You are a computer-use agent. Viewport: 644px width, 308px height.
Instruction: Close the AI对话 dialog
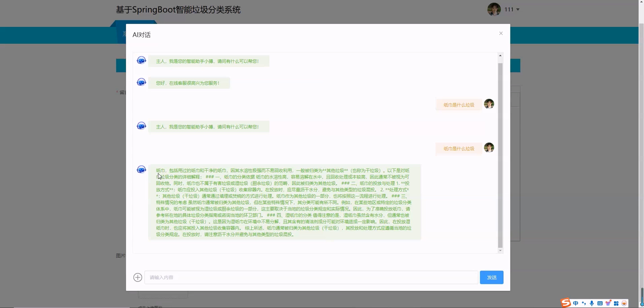pyautogui.click(x=501, y=33)
